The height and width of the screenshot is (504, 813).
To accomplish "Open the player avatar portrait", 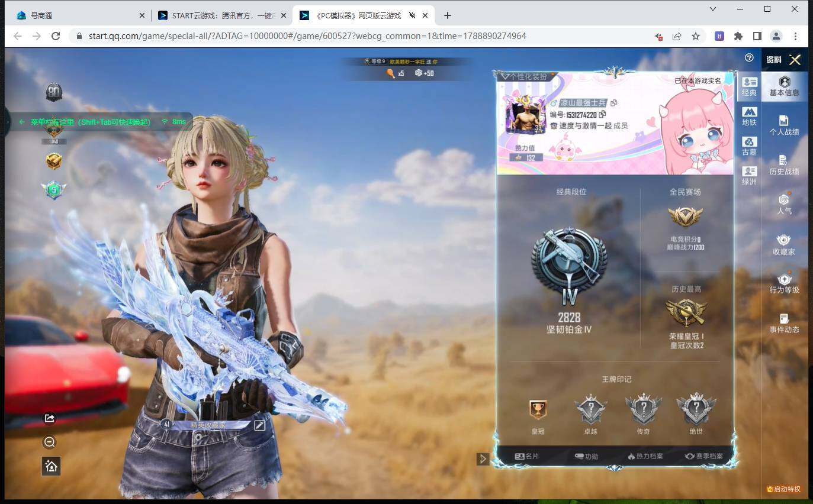I will click(526, 115).
